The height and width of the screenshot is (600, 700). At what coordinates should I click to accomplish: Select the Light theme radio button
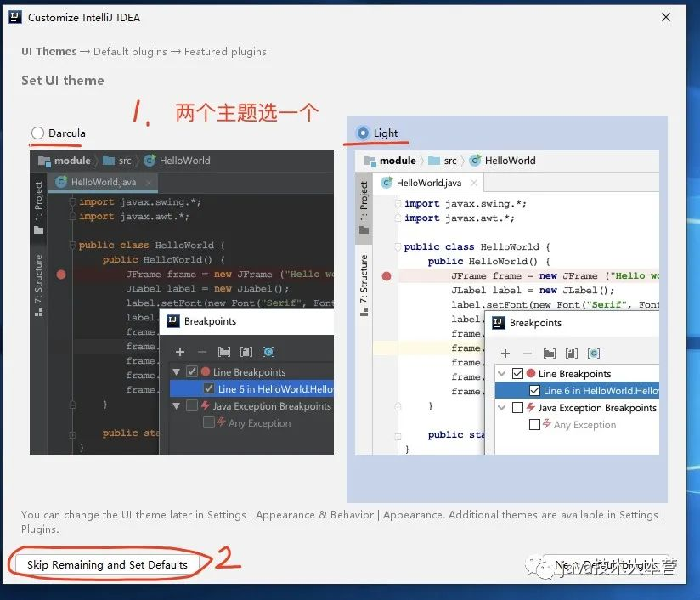[x=364, y=133]
